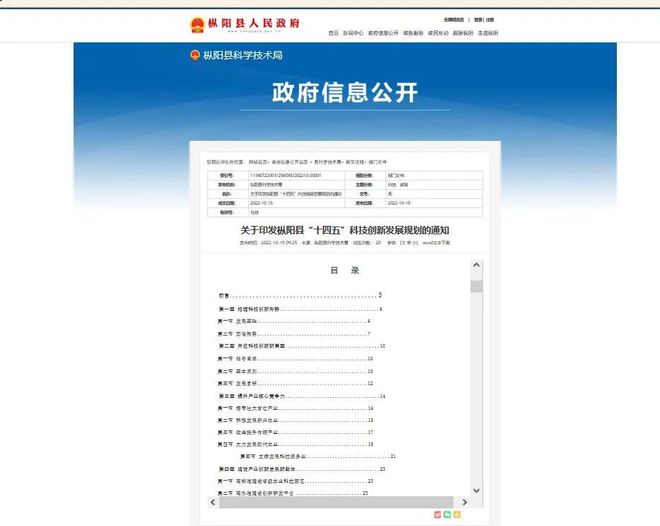
Task: Go to 网站首页 in the breadcrumb
Action: [x=258, y=162]
